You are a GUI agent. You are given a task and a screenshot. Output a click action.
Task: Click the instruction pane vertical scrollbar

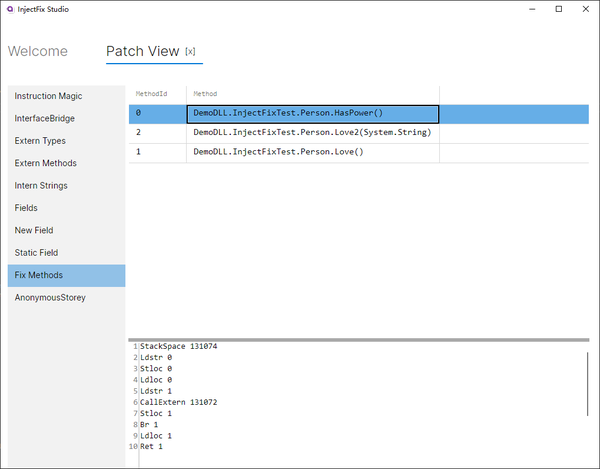pos(588,375)
